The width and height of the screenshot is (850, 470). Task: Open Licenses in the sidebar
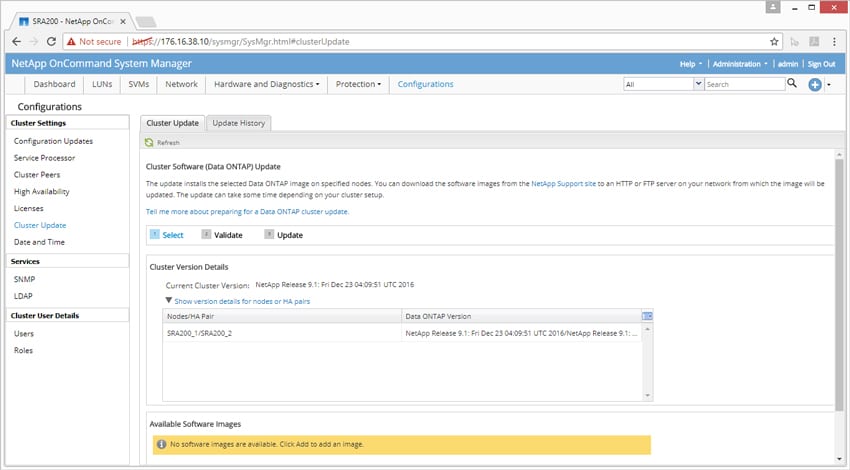point(28,208)
